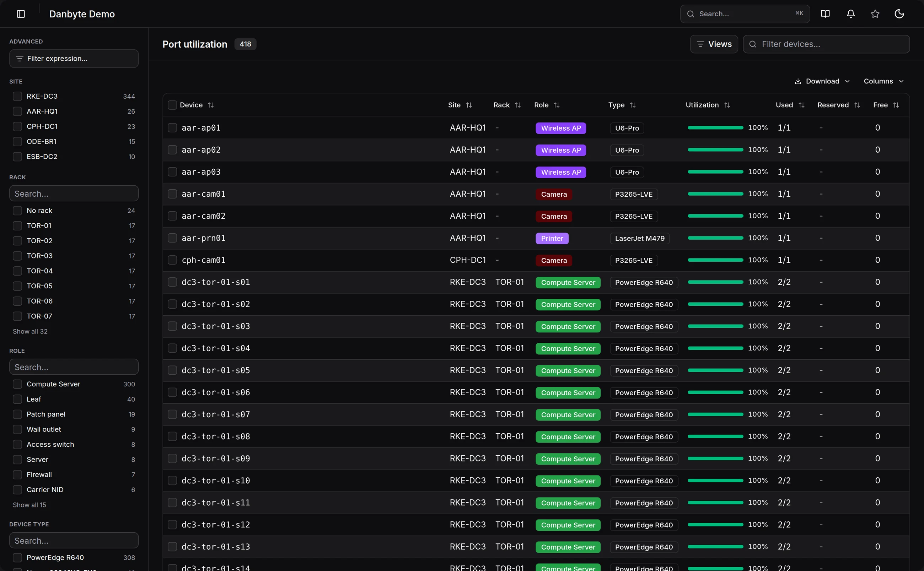Image resolution: width=924 pixels, height=571 pixels.
Task: Sort by Reserved column arrows
Action: (x=857, y=105)
